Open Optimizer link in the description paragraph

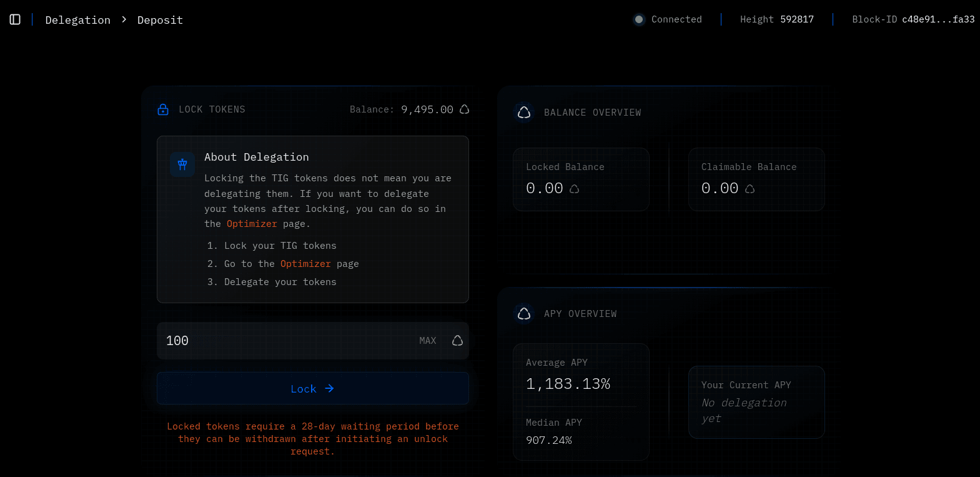pyautogui.click(x=251, y=224)
